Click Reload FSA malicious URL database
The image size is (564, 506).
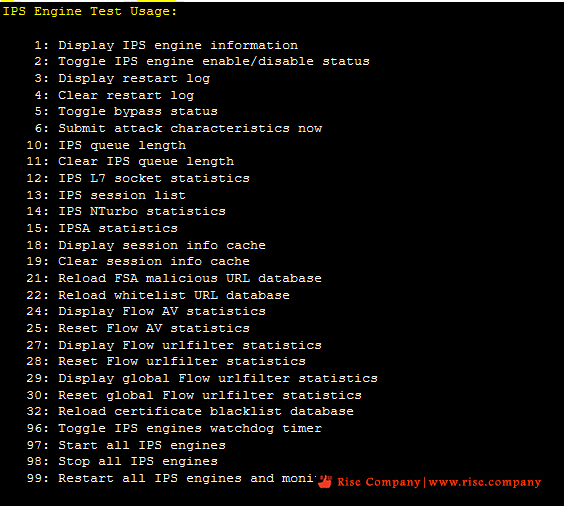174,278
